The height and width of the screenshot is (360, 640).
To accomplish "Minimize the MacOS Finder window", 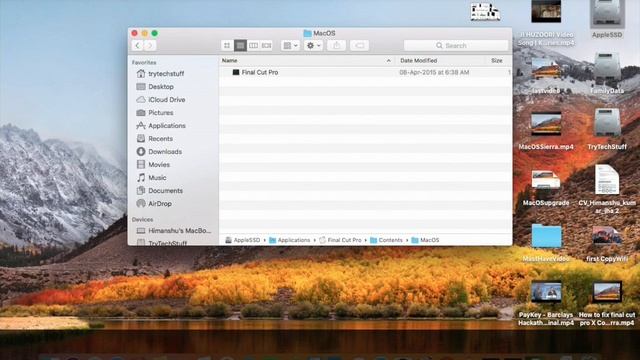I will (x=144, y=33).
